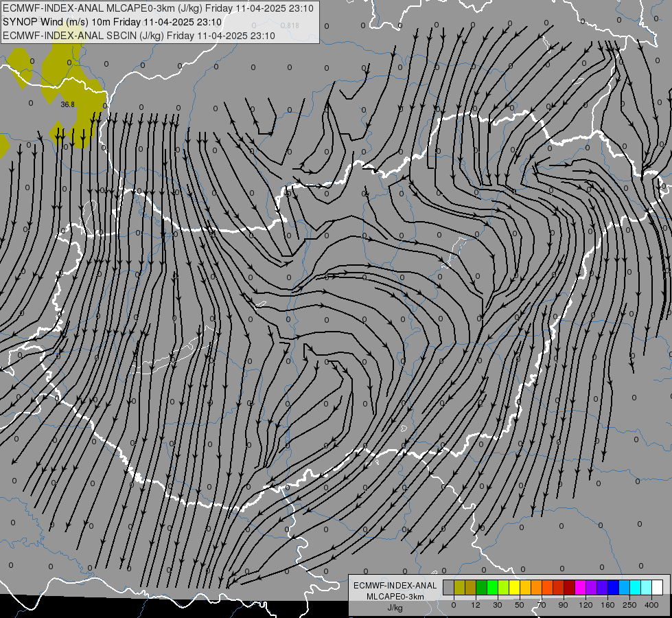This screenshot has width=672, height=618.
Task: Select the dark green legend swatch
Action: (x=482, y=588)
